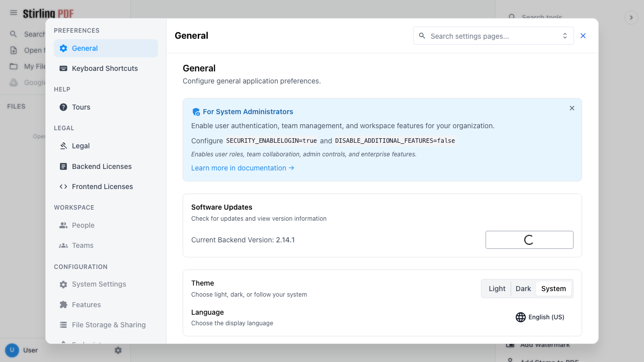644x362 pixels.
Task: Click the Software Updates heading
Action: pyautogui.click(x=222, y=207)
